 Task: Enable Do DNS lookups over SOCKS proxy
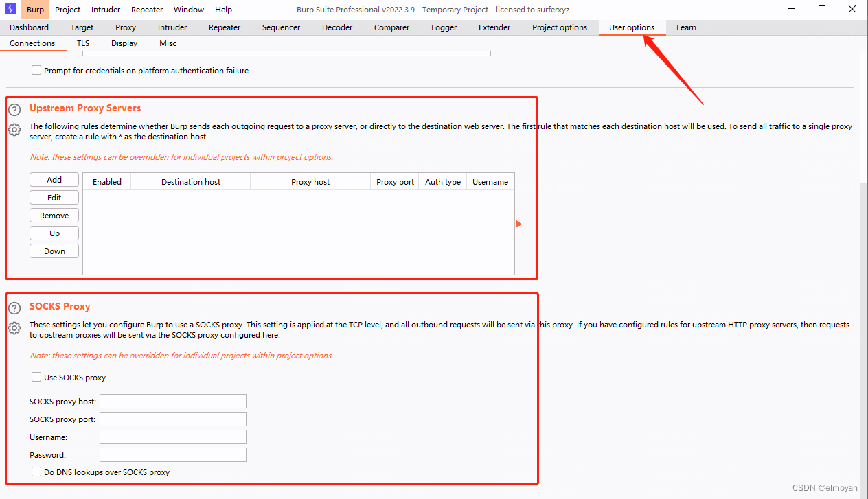pos(36,472)
